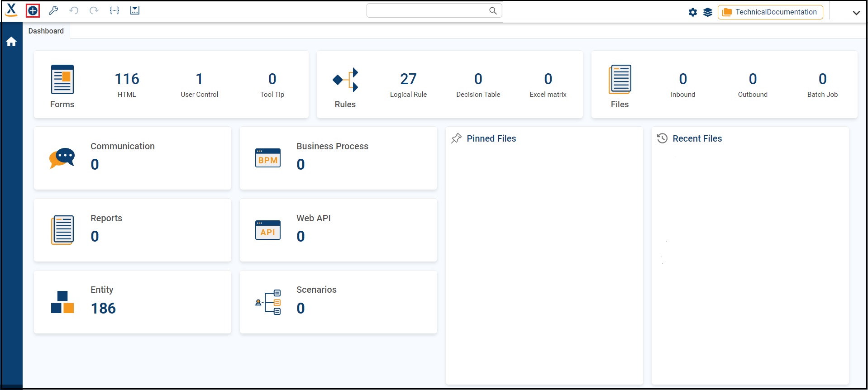868x390 pixels.
Task: Click the Entity card title
Action: (102, 290)
